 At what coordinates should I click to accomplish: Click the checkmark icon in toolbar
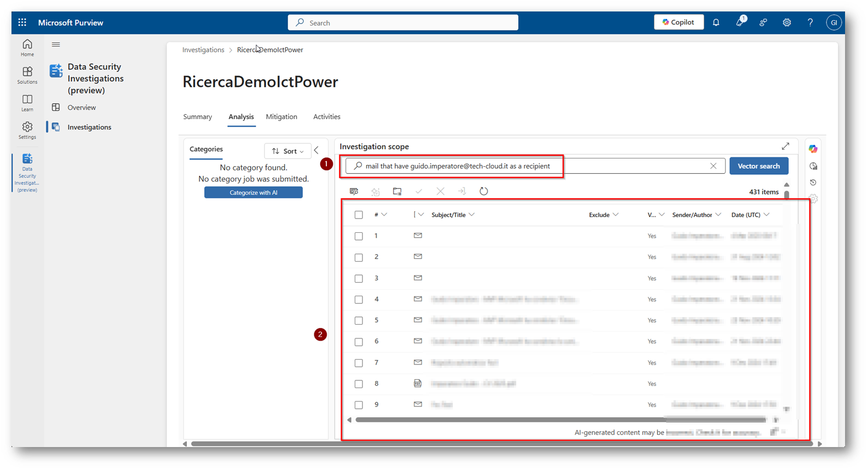(x=419, y=191)
